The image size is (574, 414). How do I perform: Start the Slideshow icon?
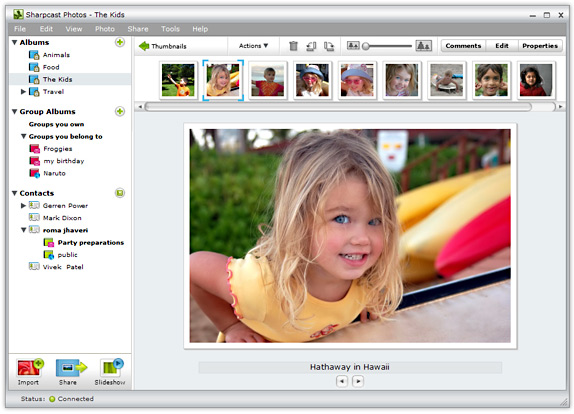tap(111, 368)
